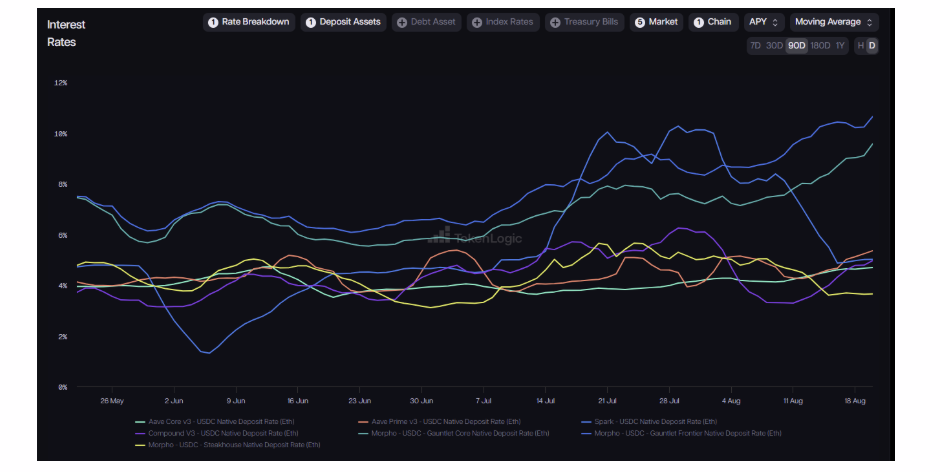Viewport: 940px width, 472px height.
Task: Click the 18 Aug x-axis label
Action: pyautogui.click(x=855, y=401)
